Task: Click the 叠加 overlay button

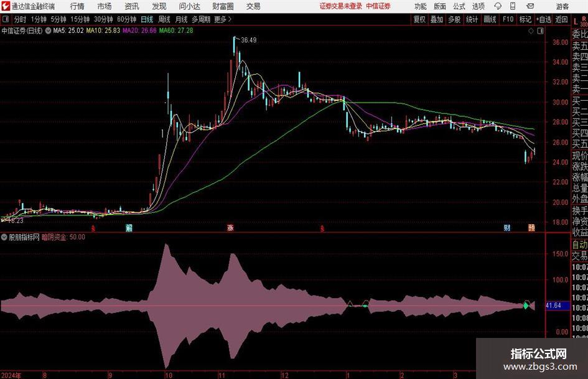Action: pyautogui.click(x=437, y=19)
